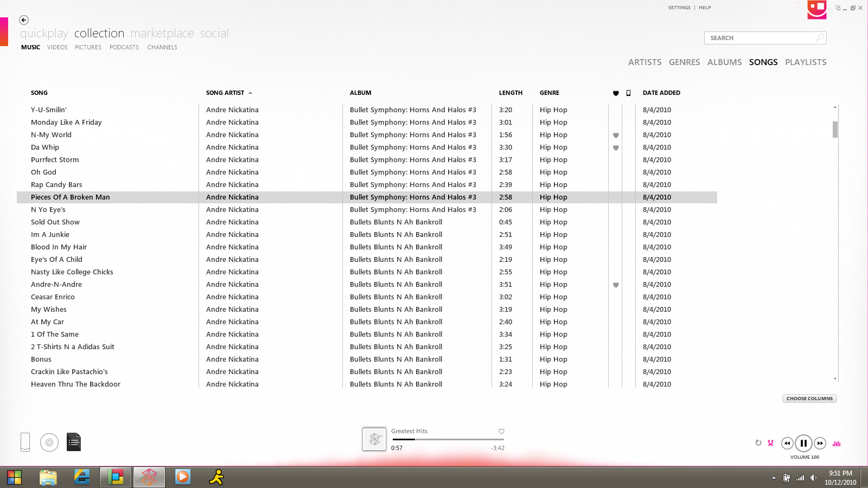The height and width of the screenshot is (488, 868).
Task: Click the back arrow button
Action: click(x=24, y=20)
